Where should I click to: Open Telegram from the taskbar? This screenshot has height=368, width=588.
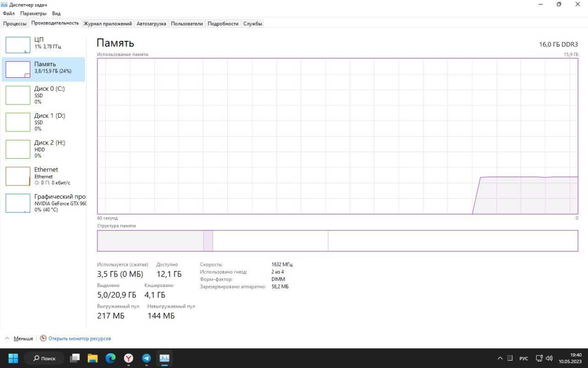click(x=147, y=358)
